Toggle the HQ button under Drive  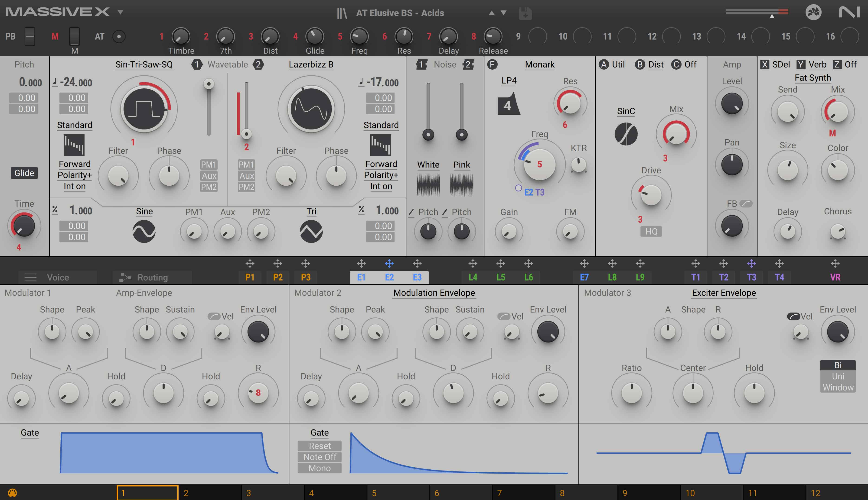[x=651, y=232]
